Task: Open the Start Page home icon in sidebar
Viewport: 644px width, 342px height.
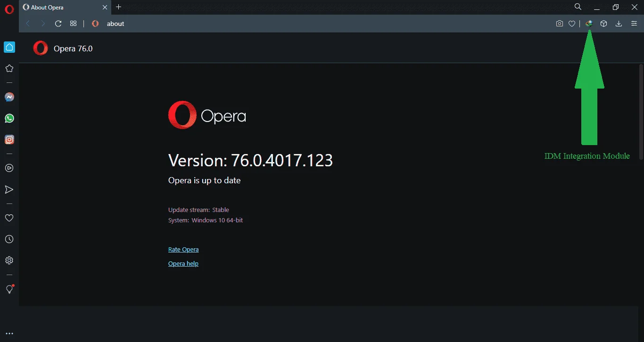Action: (9, 47)
